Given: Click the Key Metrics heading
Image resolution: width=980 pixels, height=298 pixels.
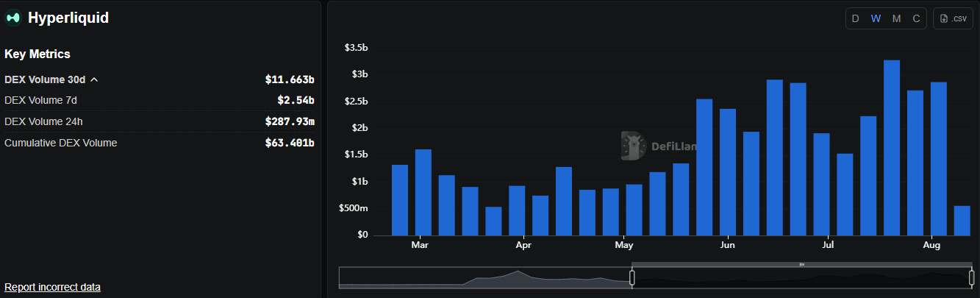Looking at the screenshot, I should (37, 54).
